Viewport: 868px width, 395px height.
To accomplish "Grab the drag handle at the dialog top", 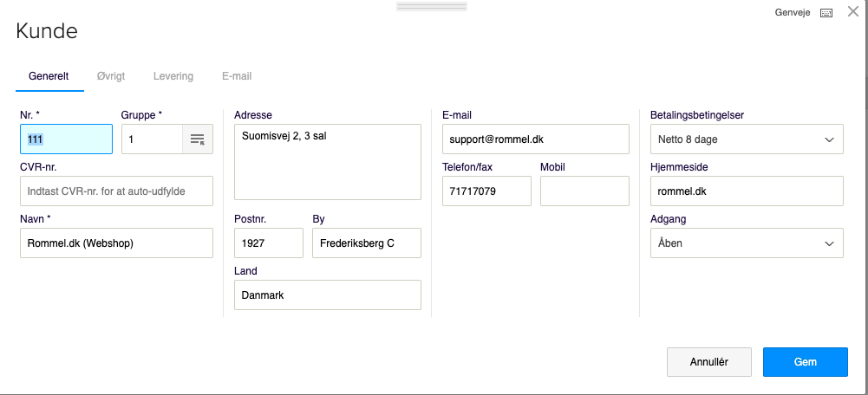I will [x=432, y=7].
